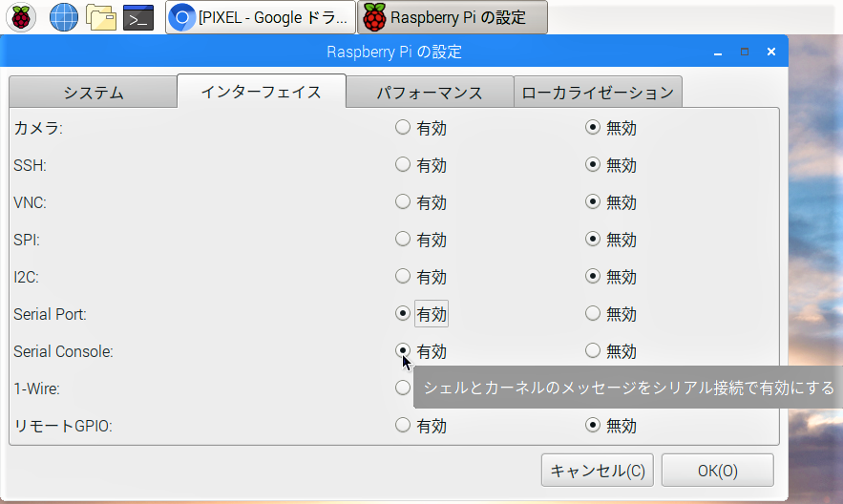The width and height of the screenshot is (843, 504).
Task: Select 有効 for Serial Port
Action: click(x=403, y=313)
